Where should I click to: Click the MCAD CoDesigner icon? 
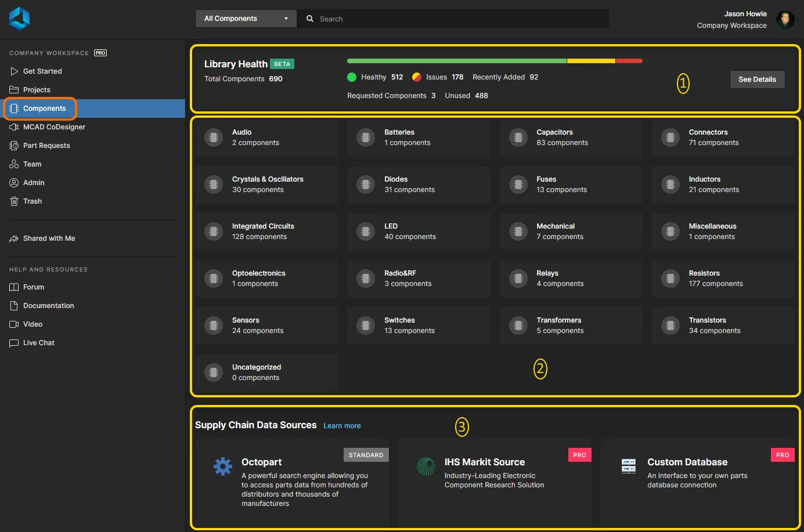click(14, 127)
